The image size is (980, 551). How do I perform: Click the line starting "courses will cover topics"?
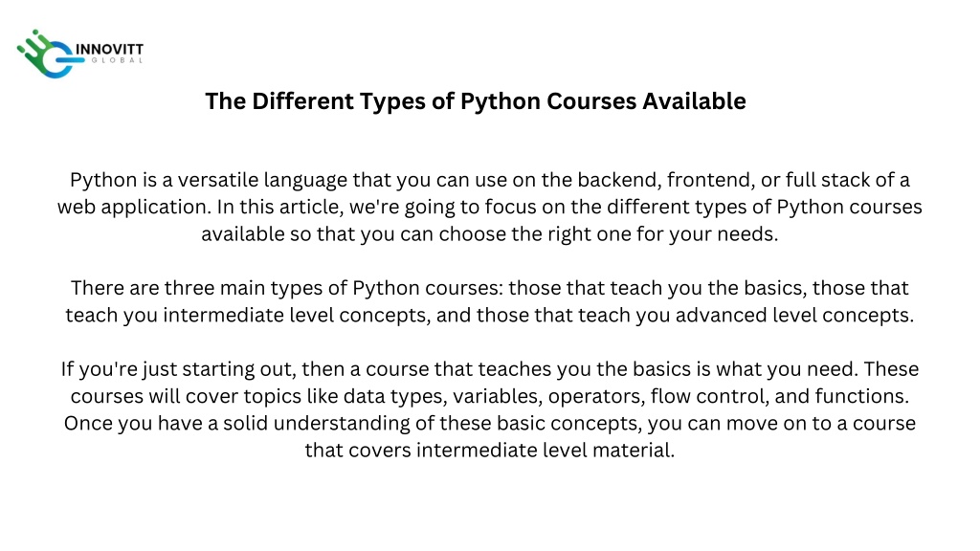[x=490, y=396]
